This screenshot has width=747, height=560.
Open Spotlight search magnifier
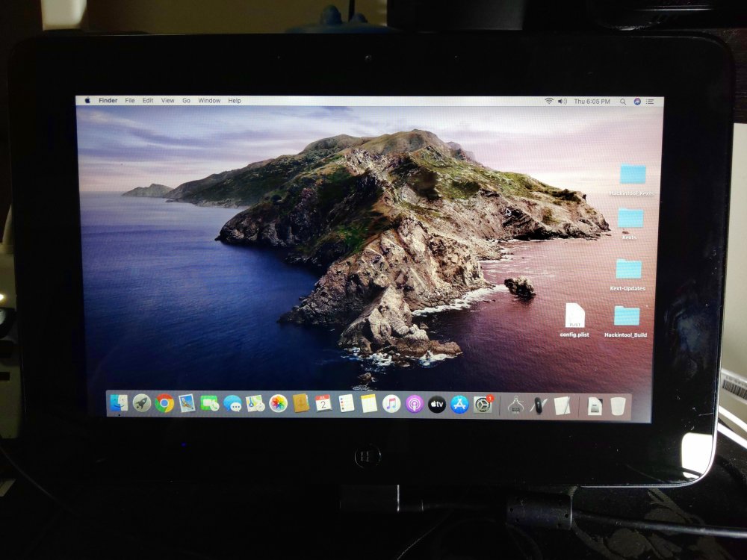[623, 102]
